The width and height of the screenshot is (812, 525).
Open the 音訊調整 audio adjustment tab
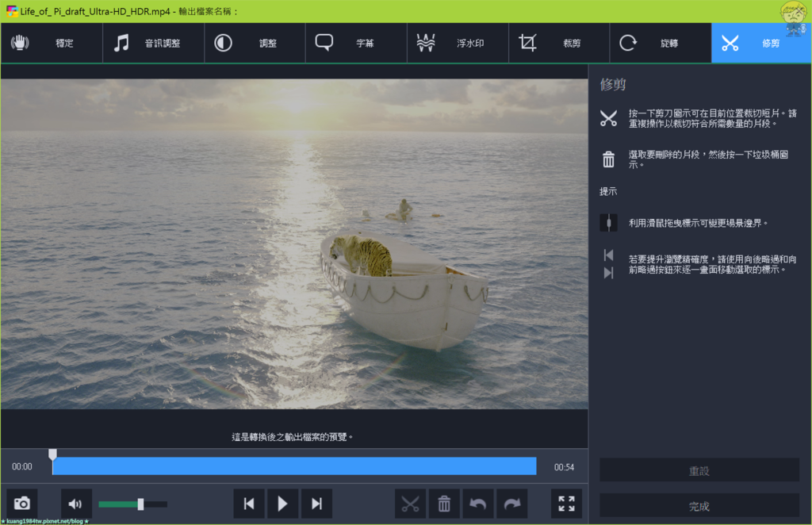[x=154, y=43]
